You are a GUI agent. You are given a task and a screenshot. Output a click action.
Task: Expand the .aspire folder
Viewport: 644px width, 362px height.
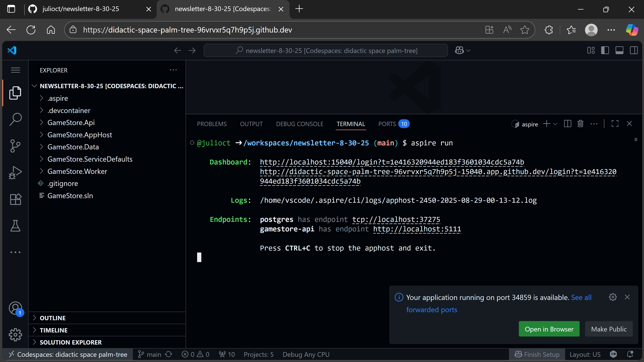107,98
